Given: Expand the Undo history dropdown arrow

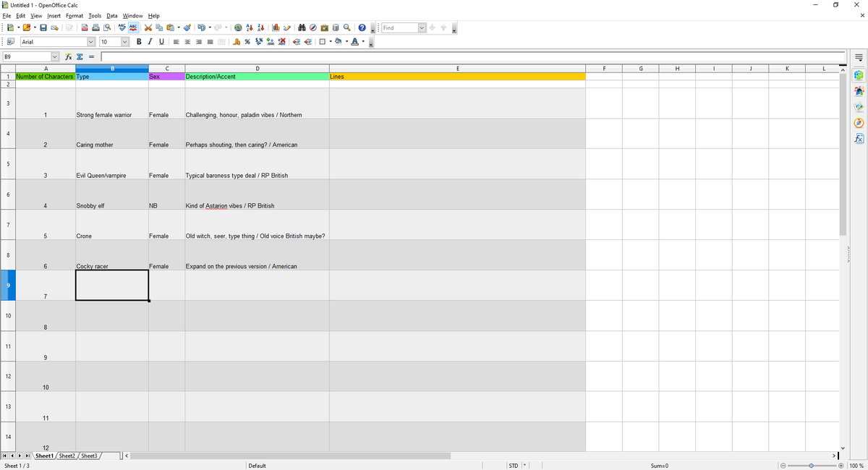Looking at the screenshot, I should tap(210, 27).
